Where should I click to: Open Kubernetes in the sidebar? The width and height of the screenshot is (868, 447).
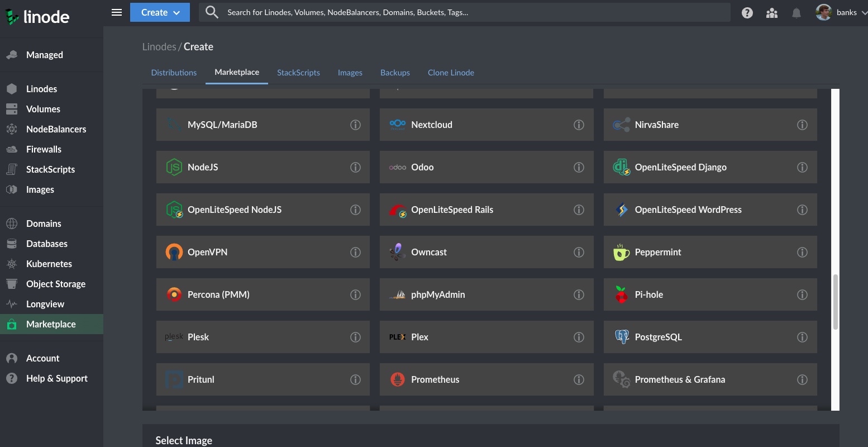51,264
